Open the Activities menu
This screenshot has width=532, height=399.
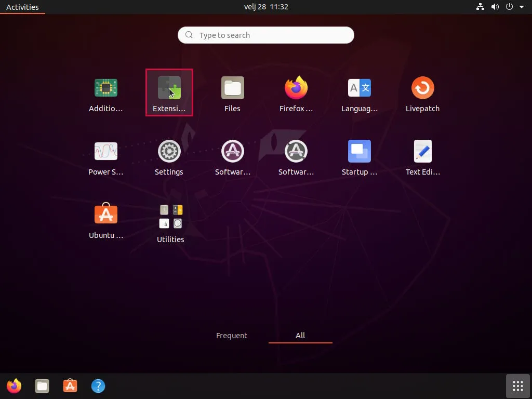[22, 7]
